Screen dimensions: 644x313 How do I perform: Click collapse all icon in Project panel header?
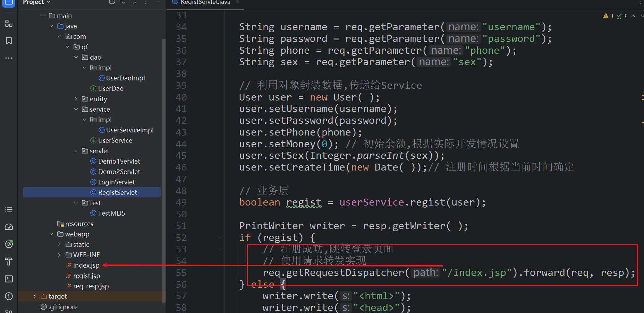(135, 2)
